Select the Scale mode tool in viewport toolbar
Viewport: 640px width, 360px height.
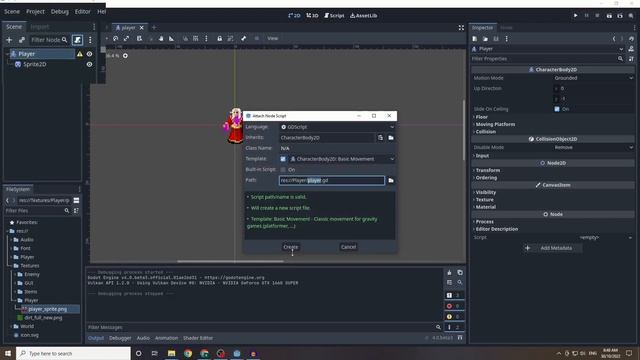coord(127,38)
